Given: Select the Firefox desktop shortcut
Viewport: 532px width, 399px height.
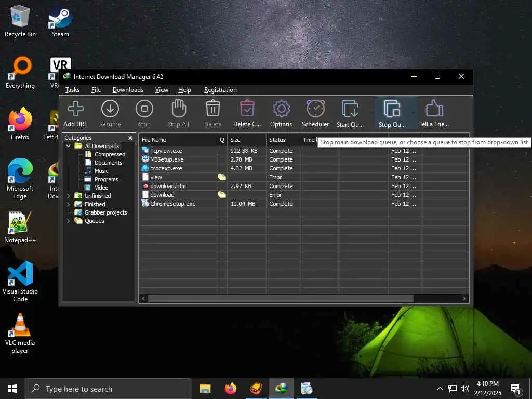Looking at the screenshot, I should click(x=20, y=124).
